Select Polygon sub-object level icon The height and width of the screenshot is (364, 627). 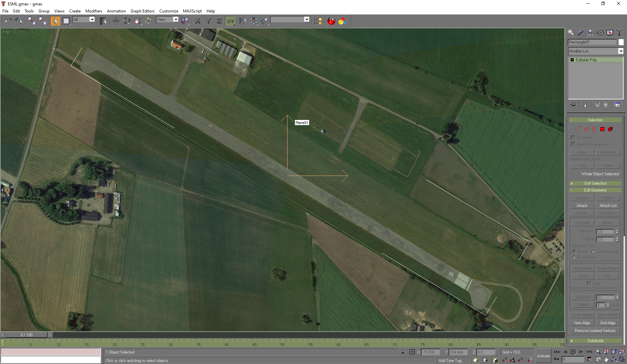coord(602,129)
